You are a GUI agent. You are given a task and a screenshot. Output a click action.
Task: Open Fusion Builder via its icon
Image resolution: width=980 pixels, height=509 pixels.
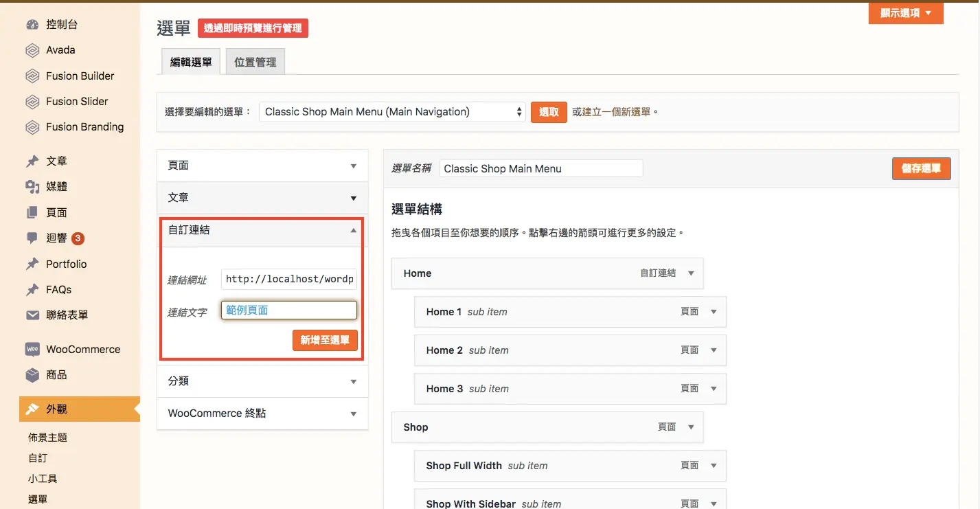coord(32,76)
